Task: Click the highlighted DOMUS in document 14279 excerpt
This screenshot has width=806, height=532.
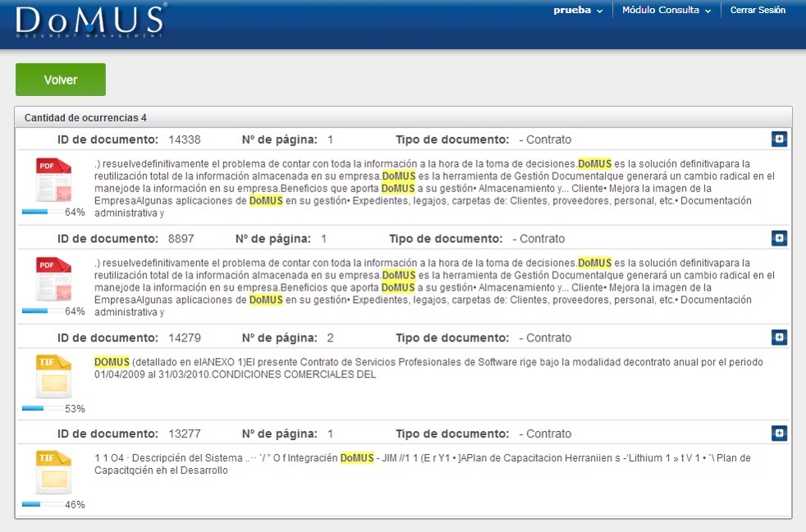Action: pos(112,362)
